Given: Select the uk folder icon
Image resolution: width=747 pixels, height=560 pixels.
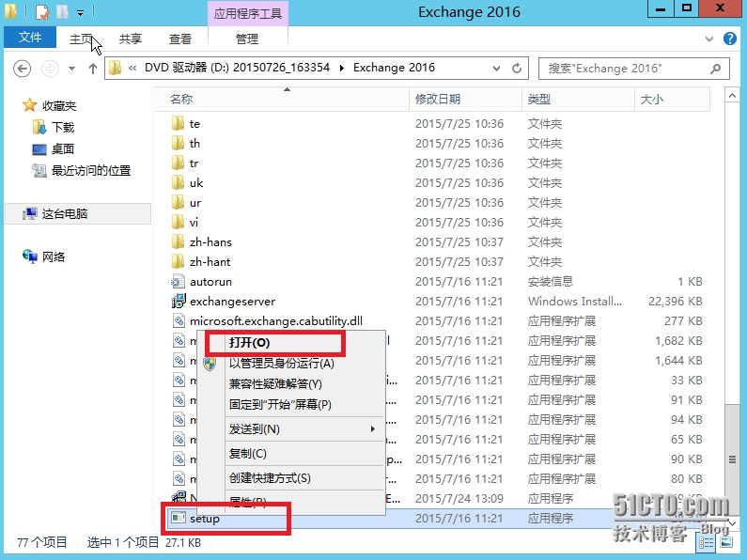Looking at the screenshot, I should [179, 183].
